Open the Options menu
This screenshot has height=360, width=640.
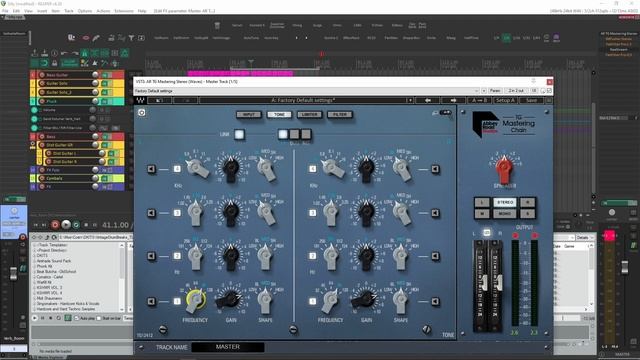click(x=84, y=11)
